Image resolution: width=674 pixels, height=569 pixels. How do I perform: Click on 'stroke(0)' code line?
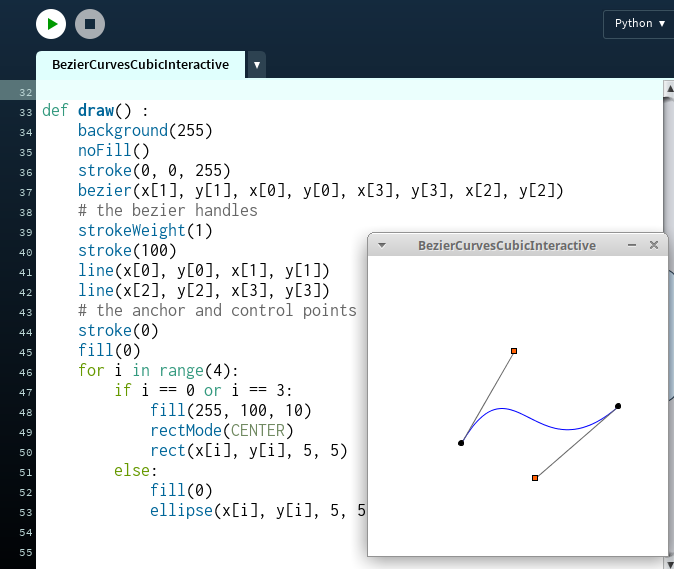click(x=118, y=330)
